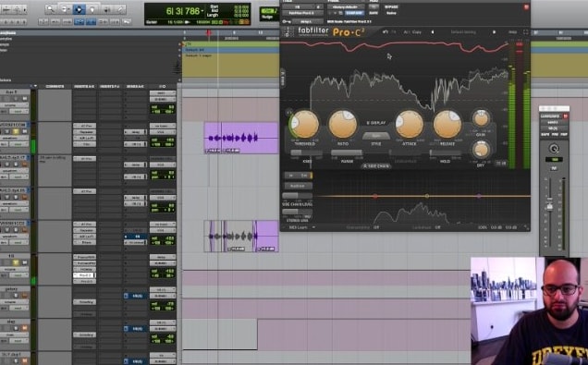Click the fader in the floating output window
The width and height of the screenshot is (588, 365).
[x=549, y=206]
